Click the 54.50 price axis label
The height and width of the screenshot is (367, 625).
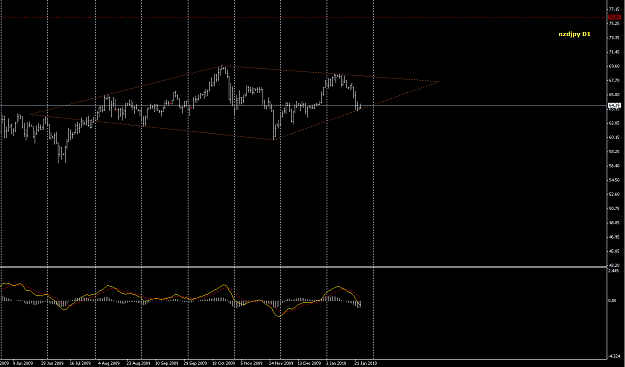614,180
